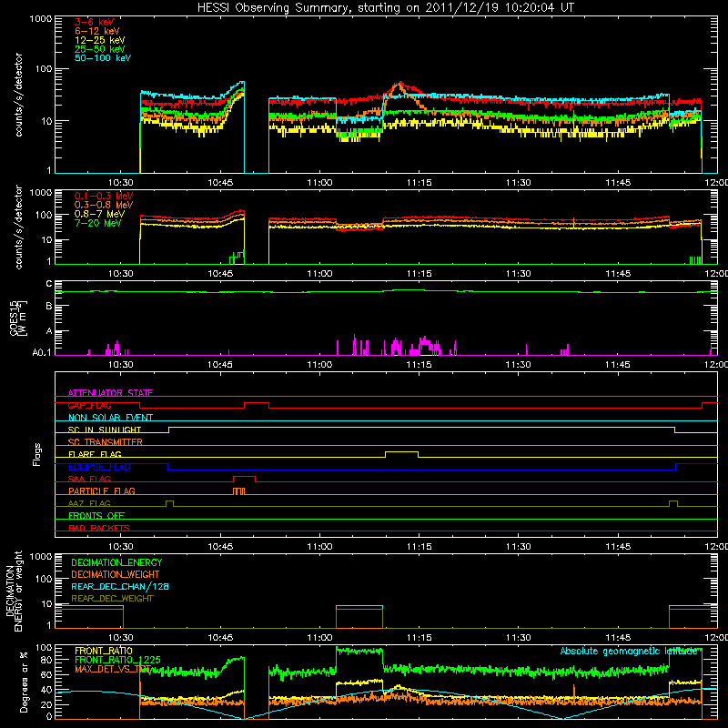This screenshot has height=728, width=728.
Task: Click the green 25-50 keV legend entry
Action: click(99, 49)
